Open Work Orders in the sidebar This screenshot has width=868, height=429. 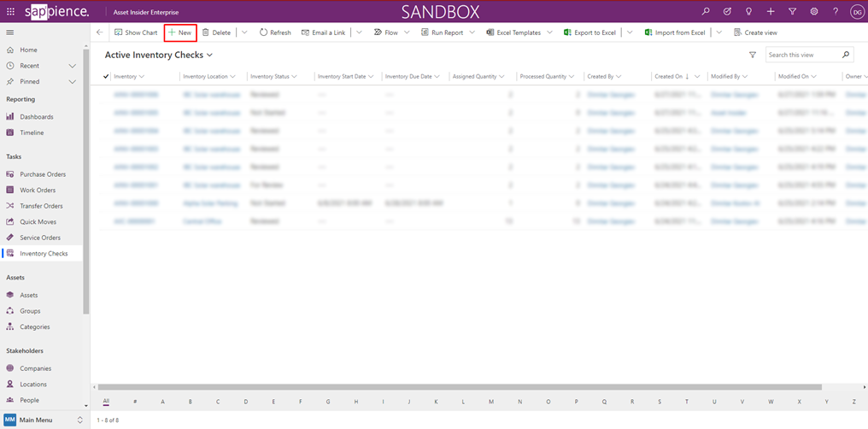tap(37, 190)
